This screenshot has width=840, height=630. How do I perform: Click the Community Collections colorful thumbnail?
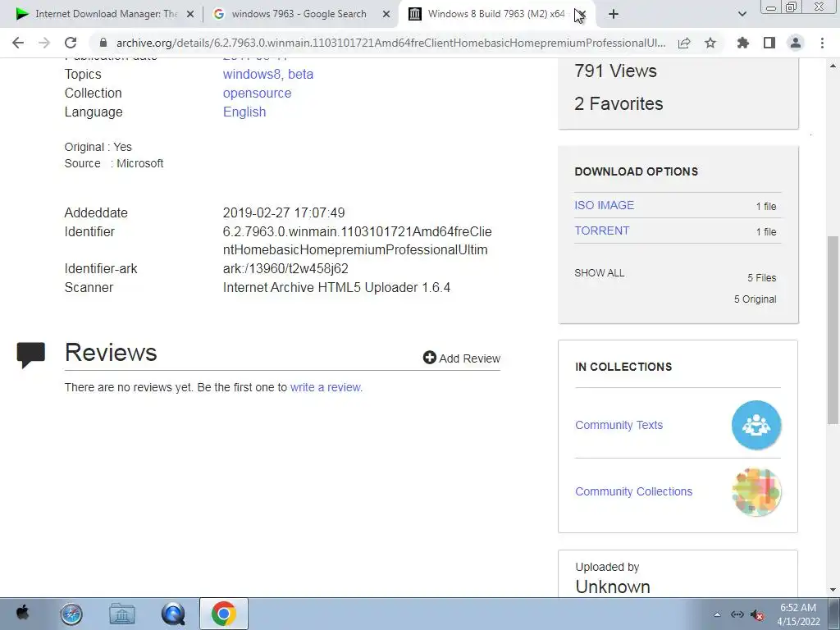pos(756,492)
